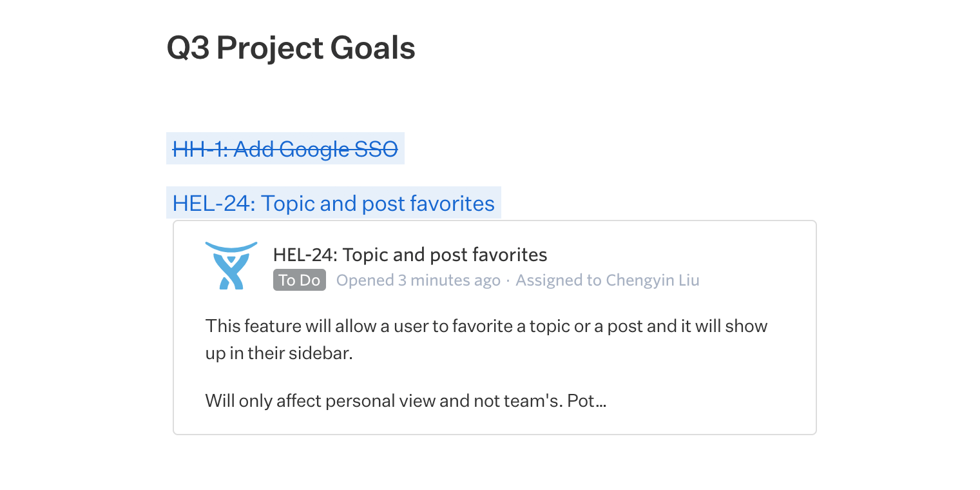Click the HEL-24 title inside the card
Image resolution: width=980 pixels, height=490 pixels.
pyautogui.click(x=410, y=254)
